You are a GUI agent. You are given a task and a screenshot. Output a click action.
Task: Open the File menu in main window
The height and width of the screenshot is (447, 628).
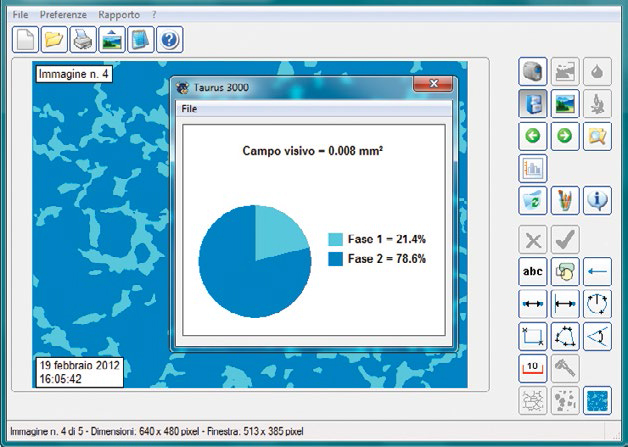click(x=20, y=16)
